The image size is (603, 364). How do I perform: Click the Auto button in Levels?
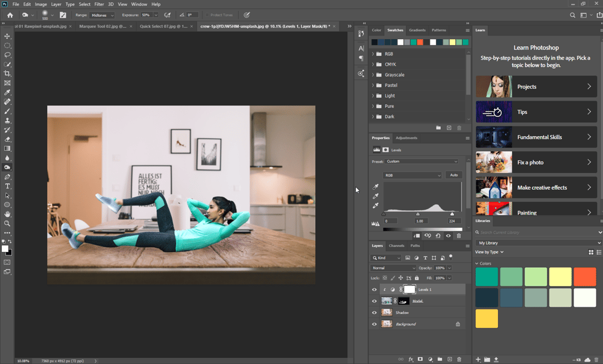click(x=453, y=174)
